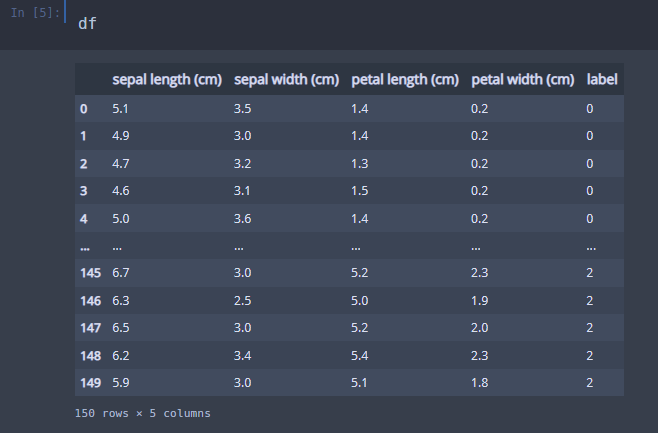Screen dimensions: 658x433
Task: Click sepal width value 2.5 in row 146
Action: pyautogui.click(x=242, y=301)
